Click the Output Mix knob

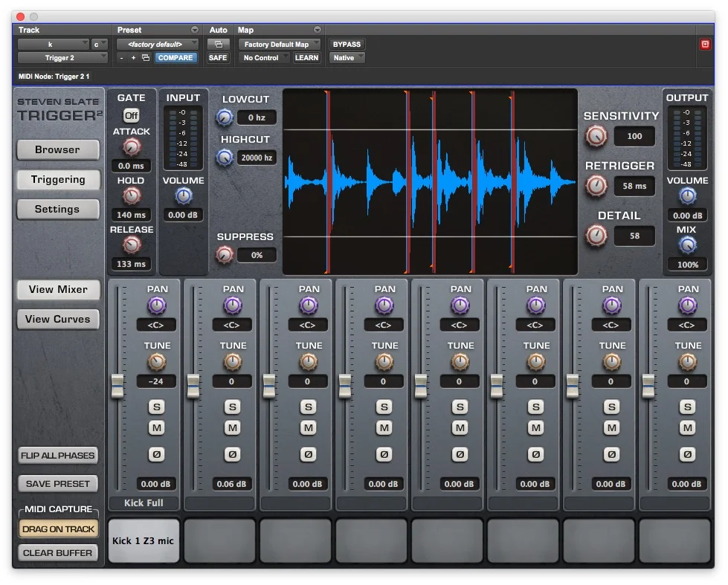688,245
